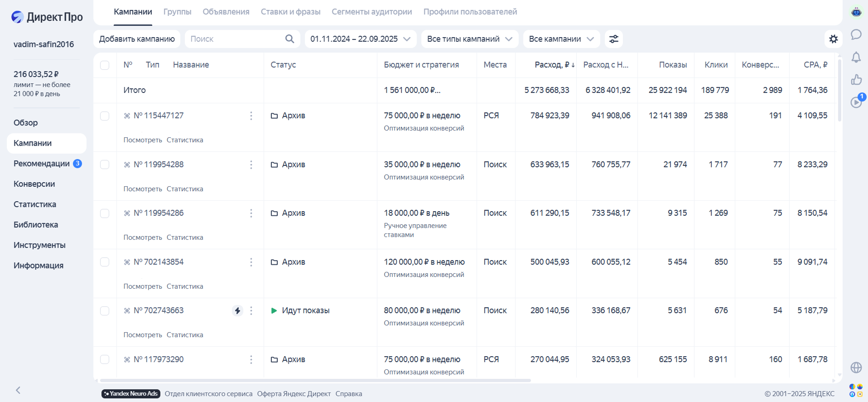Select checkbox for campaign 702743663
The width and height of the screenshot is (868, 402).
105,310
